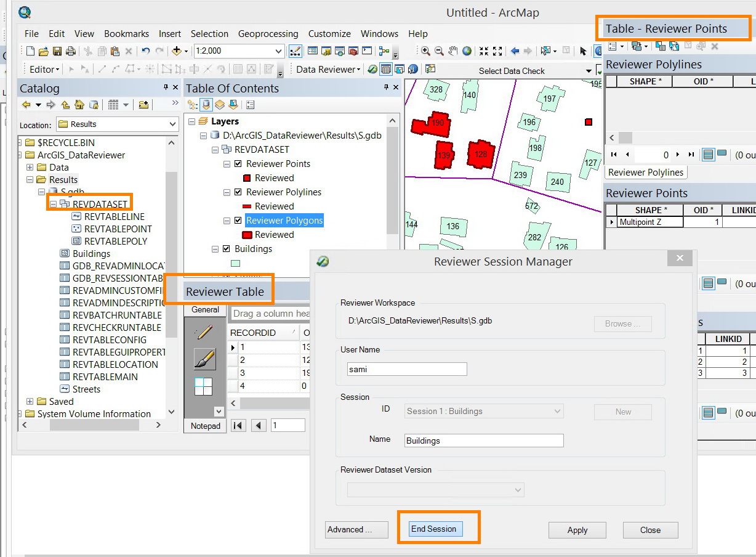The width and height of the screenshot is (756, 557).
Task: Open the map scale 1:2,000 dropdown
Action: click(x=279, y=51)
